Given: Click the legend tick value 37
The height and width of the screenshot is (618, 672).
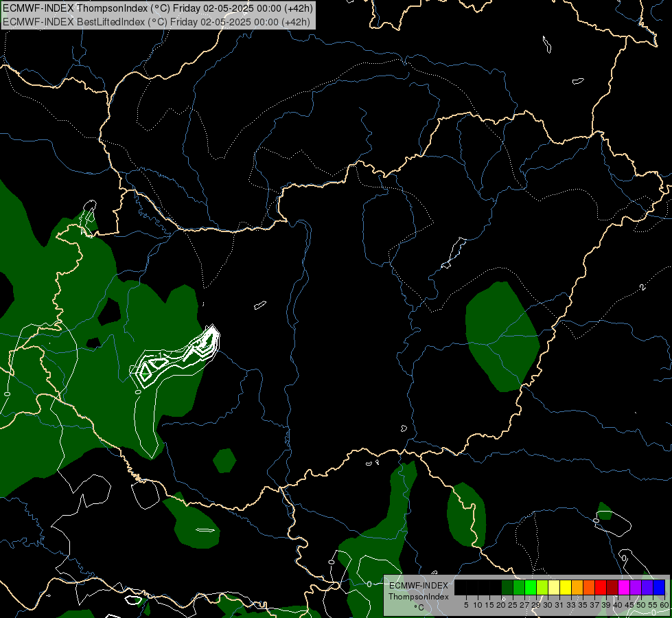Looking at the screenshot, I should 594,605.
